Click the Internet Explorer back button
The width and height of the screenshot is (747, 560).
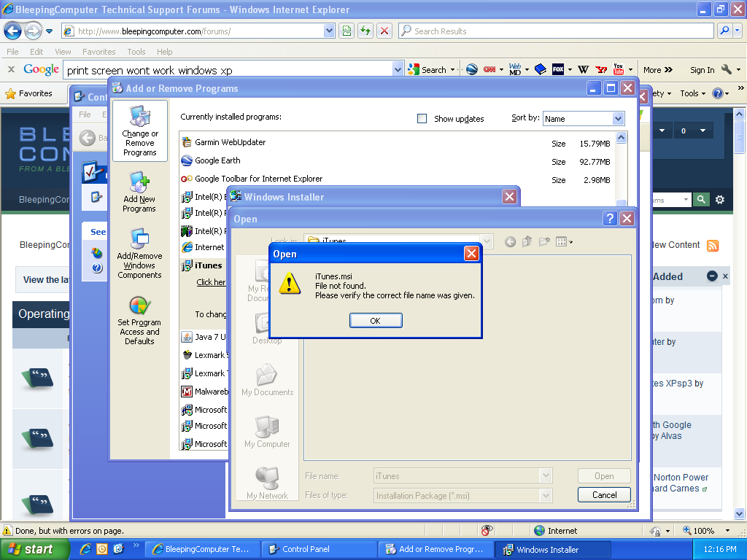(13, 31)
